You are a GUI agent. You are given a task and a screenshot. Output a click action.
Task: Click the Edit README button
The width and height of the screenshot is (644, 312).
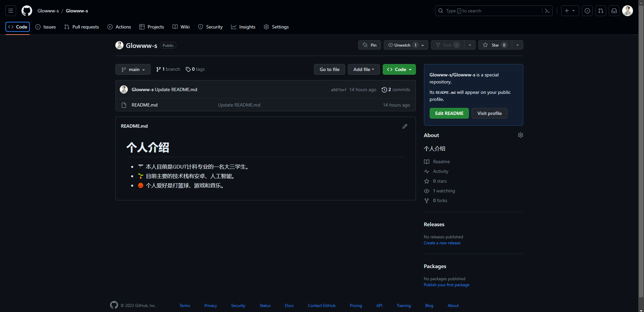(x=449, y=113)
